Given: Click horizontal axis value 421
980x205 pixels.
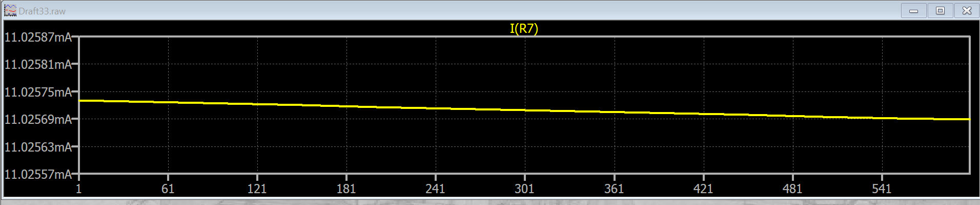Looking at the screenshot, I should click(x=703, y=189).
